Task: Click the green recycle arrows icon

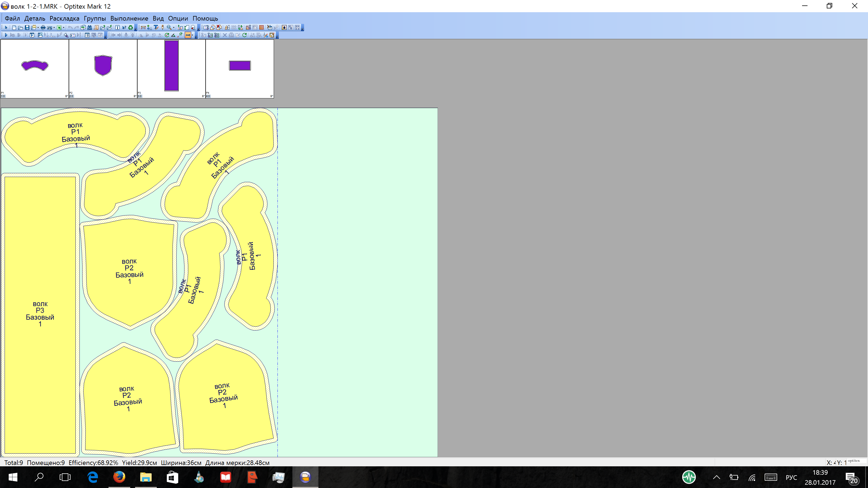Action: [x=130, y=28]
